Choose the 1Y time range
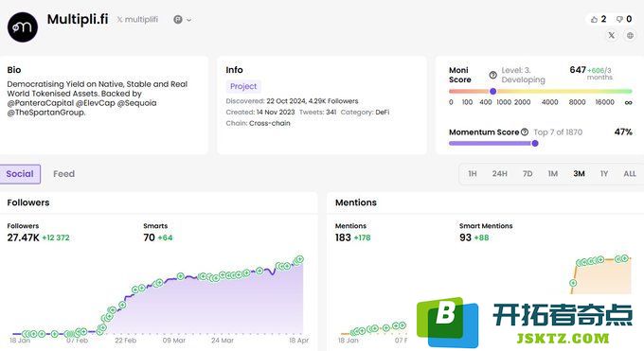Image resolution: width=644 pixels, height=351 pixels. 604,174
